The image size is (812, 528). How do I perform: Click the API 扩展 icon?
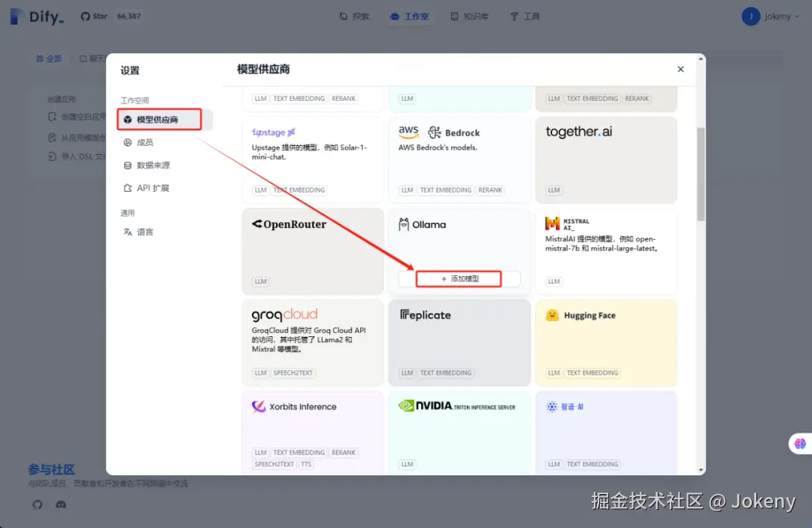coord(127,188)
